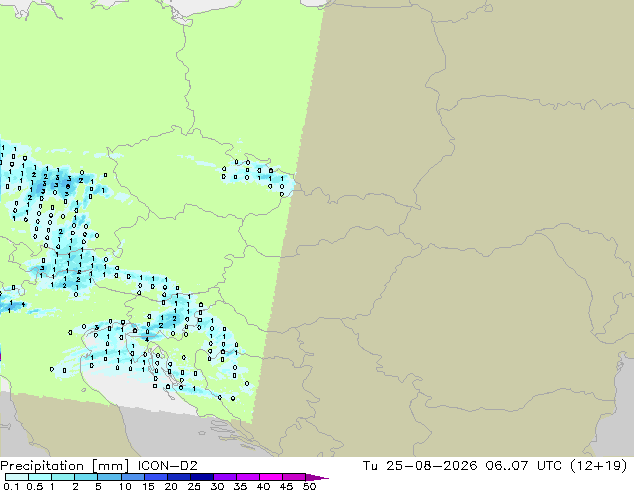The width and height of the screenshot is (634, 490).
Task: Pick the 20 mm dark blue legend swatch
Action: (x=178, y=477)
